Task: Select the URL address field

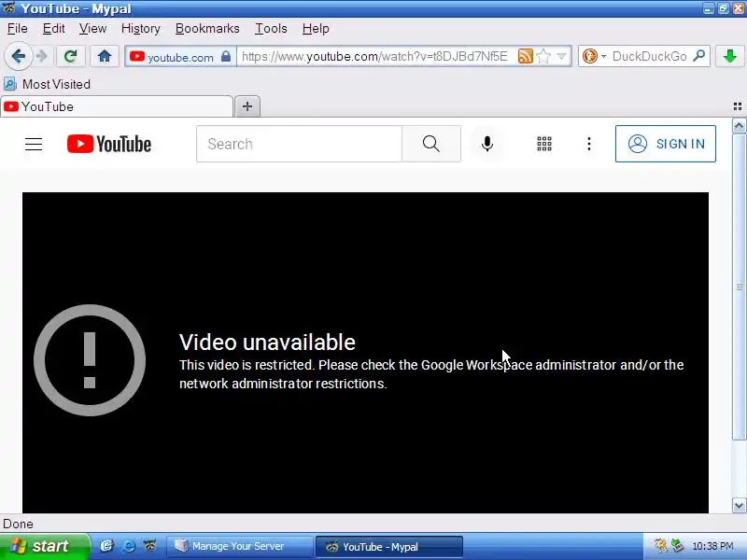Action: click(374, 56)
